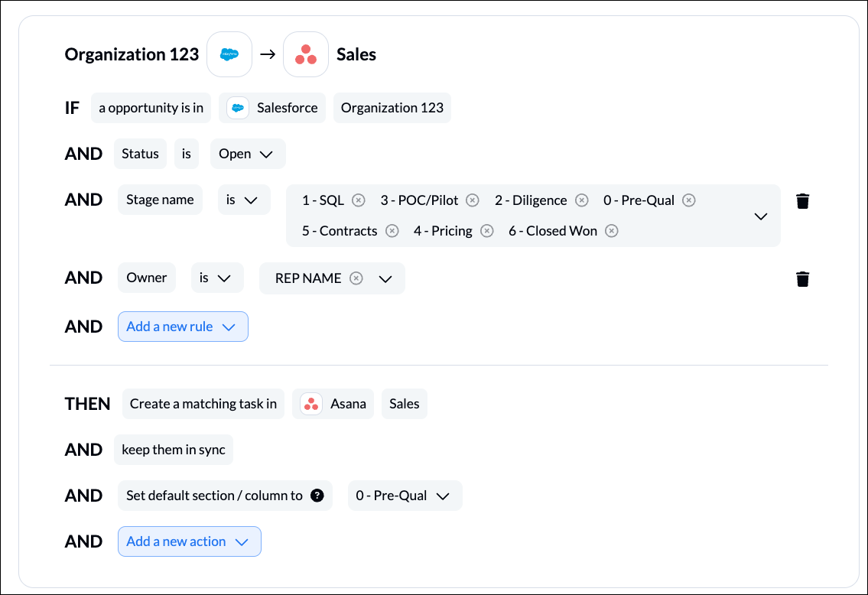
Task: Click 'Create a matching task in' pill
Action: (203, 404)
